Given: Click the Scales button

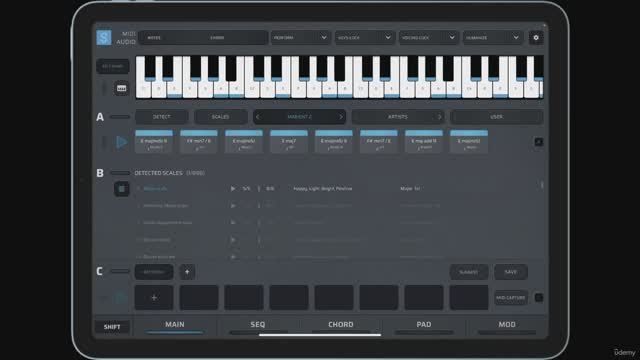Looking at the screenshot, I should coord(220,117).
